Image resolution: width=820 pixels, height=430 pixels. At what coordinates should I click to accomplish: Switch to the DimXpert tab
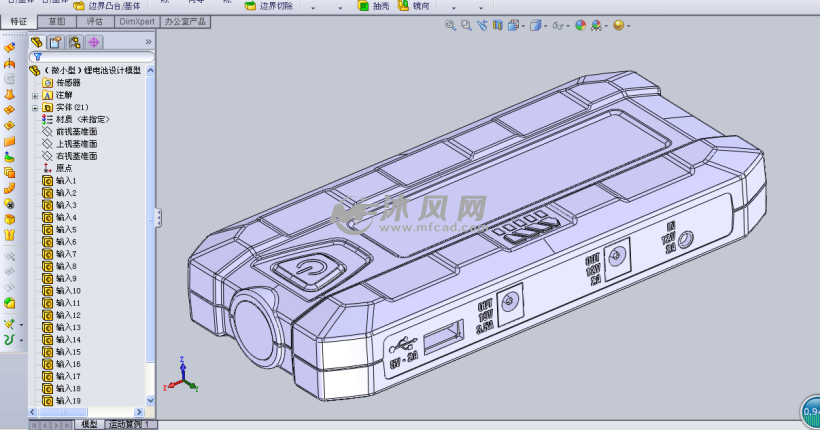137,21
